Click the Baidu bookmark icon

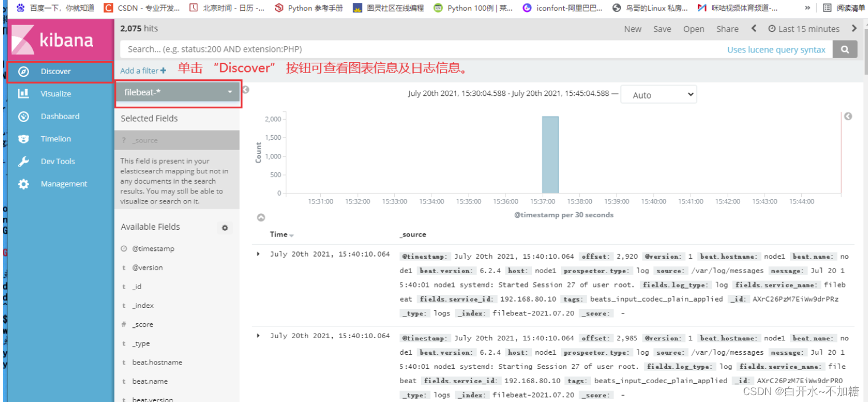click(21, 8)
